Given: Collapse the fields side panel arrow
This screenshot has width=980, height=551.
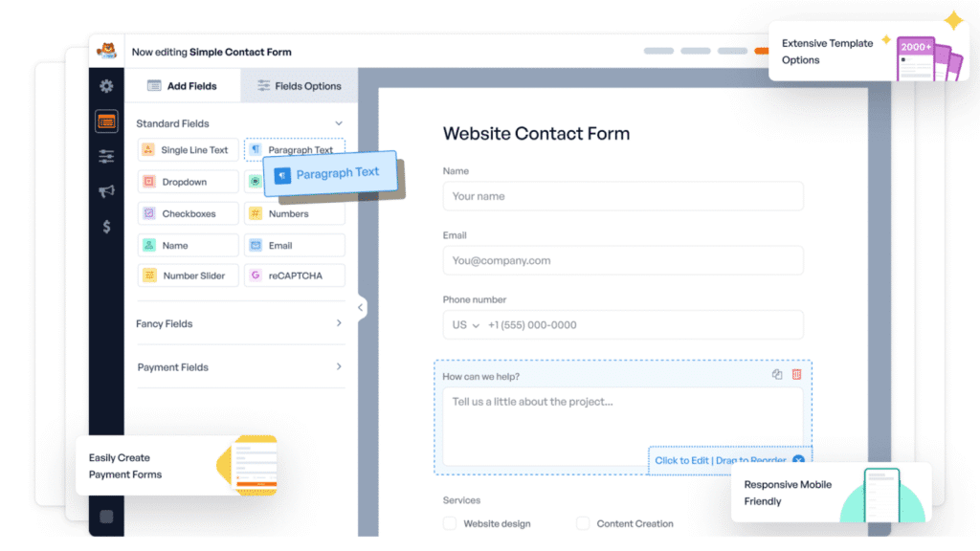Looking at the screenshot, I should 361,307.
